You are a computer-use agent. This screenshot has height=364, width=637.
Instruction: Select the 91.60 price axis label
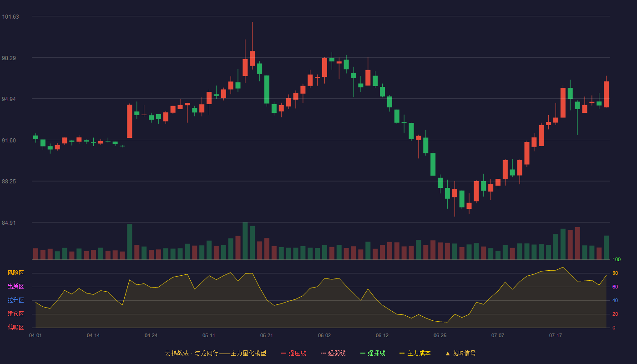click(9, 141)
